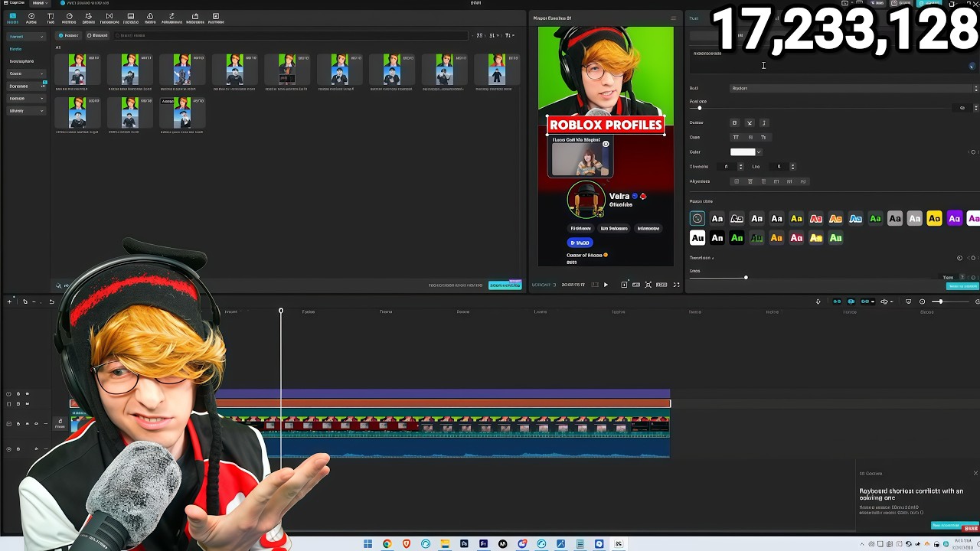
Task: Open Windows Start menu
Action: pos(367,544)
